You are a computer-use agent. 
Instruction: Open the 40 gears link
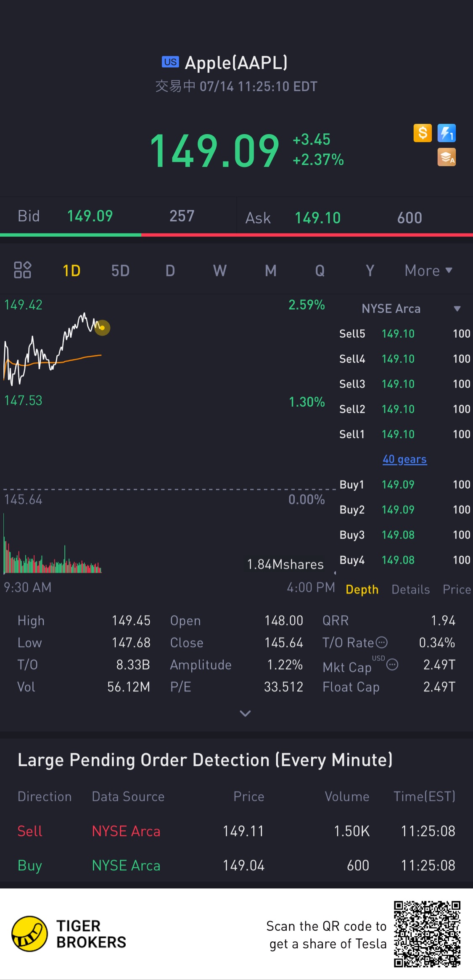404,459
